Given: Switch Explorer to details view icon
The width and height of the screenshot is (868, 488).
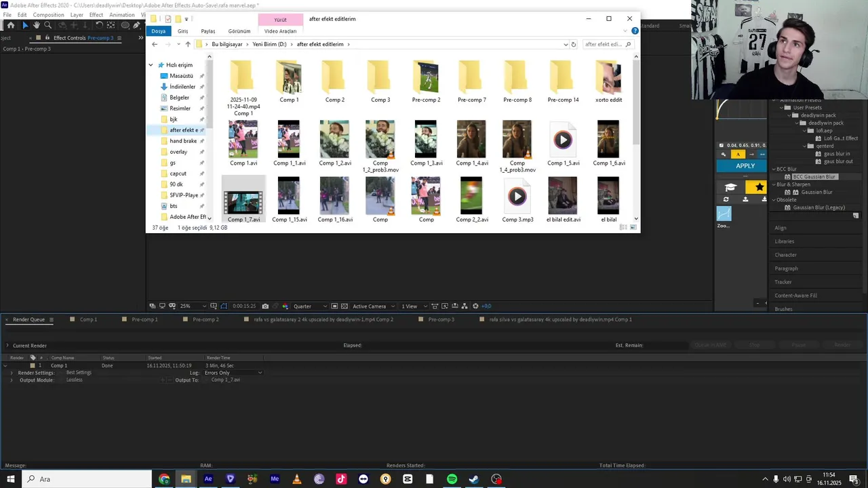Looking at the screenshot, I should coord(623,228).
